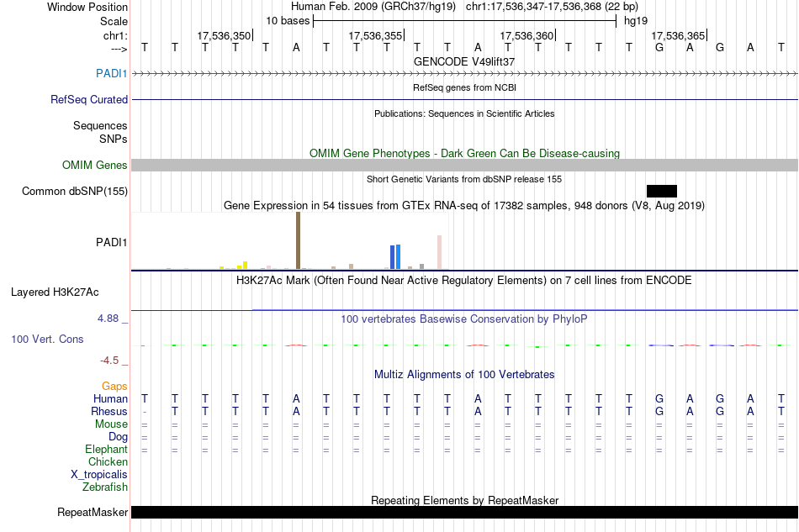The image size is (799, 532).
Task: Click the X_tropicalis species row label
Action: point(99,474)
